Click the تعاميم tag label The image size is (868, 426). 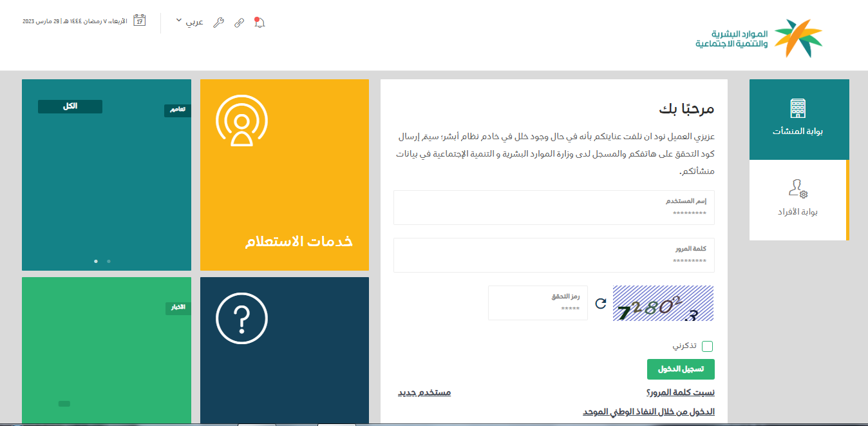[178, 110]
